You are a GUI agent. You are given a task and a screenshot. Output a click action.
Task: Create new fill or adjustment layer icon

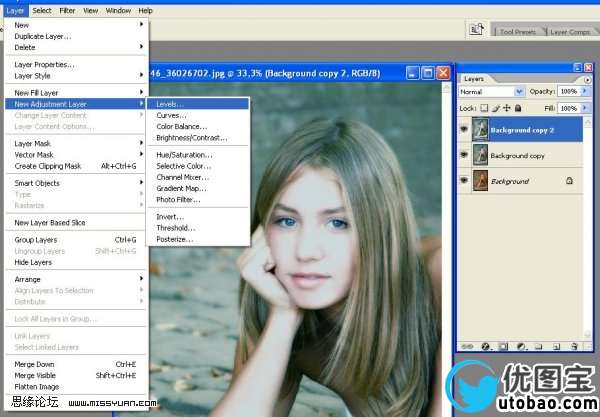pyautogui.click(x=521, y=346)
